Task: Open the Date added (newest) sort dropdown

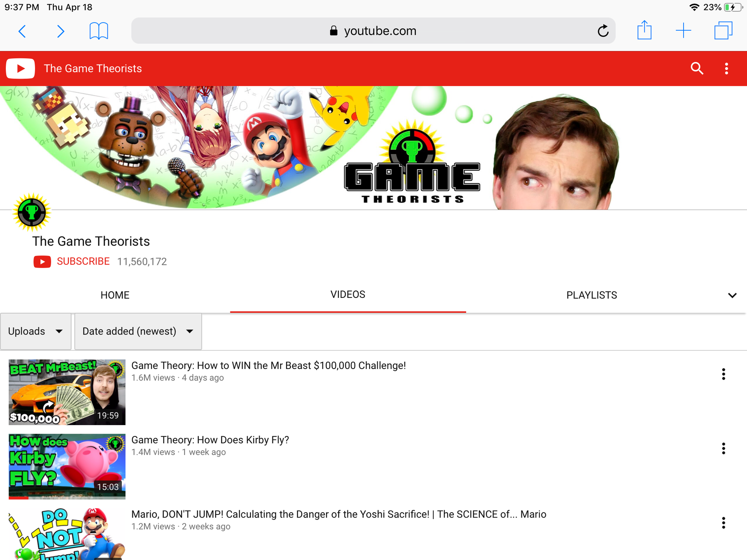Action: tap(138, 331)
